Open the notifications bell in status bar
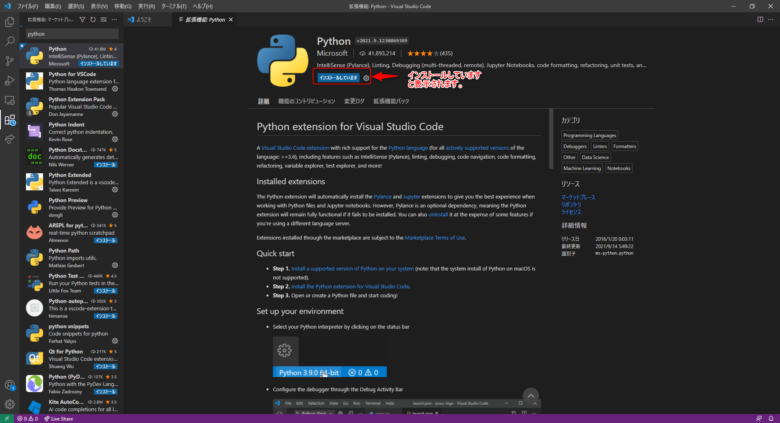 pos(771,419)
